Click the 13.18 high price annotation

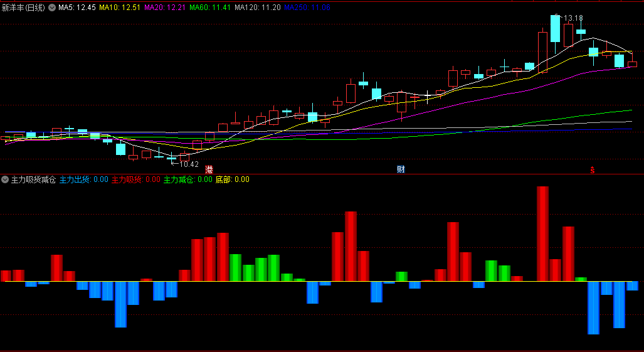coord(573,18)
